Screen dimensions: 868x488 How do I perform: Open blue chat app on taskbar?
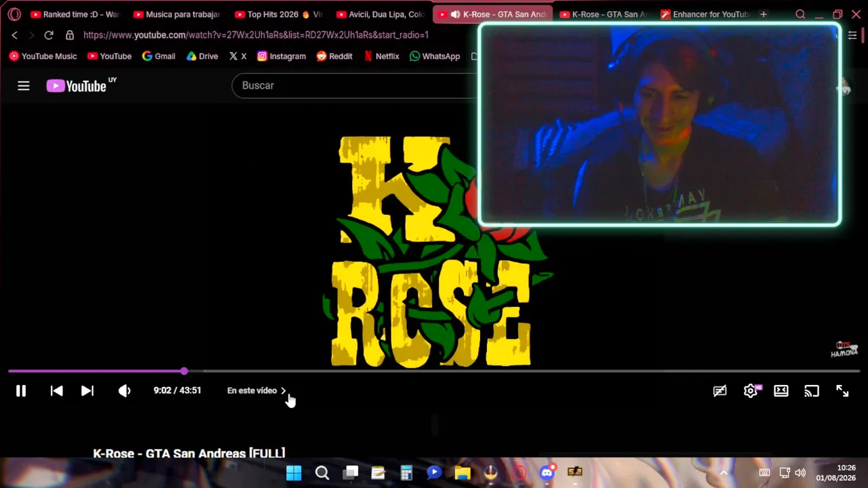pyautogui.click(x=435, y=472)
